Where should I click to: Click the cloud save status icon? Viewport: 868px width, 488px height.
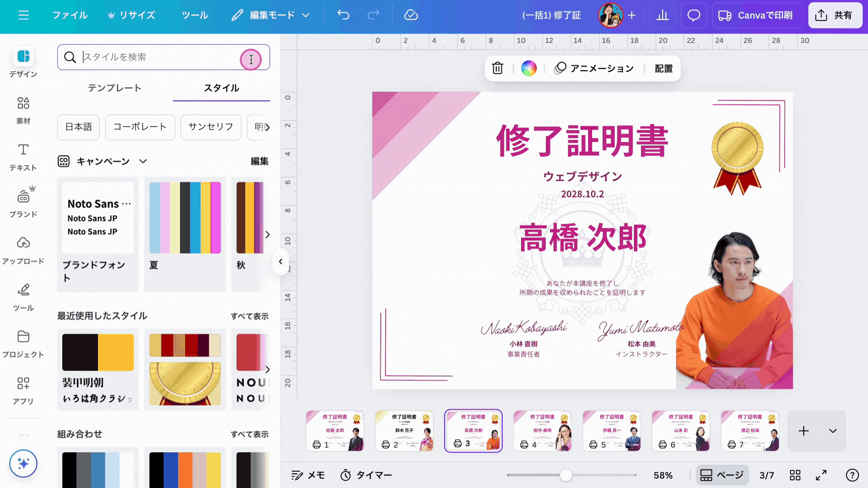[x=410, y=15]
